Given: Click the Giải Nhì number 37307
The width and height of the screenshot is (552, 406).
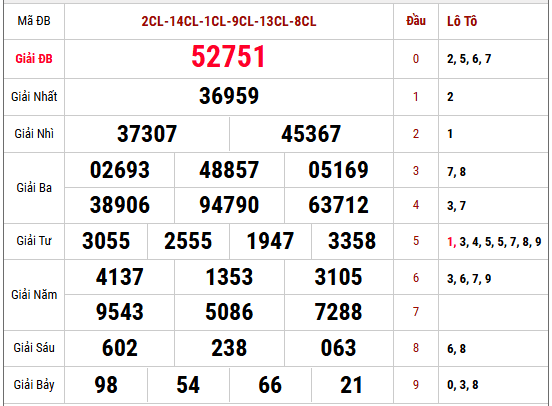Looking at the screenshot, I should [147, 134].
